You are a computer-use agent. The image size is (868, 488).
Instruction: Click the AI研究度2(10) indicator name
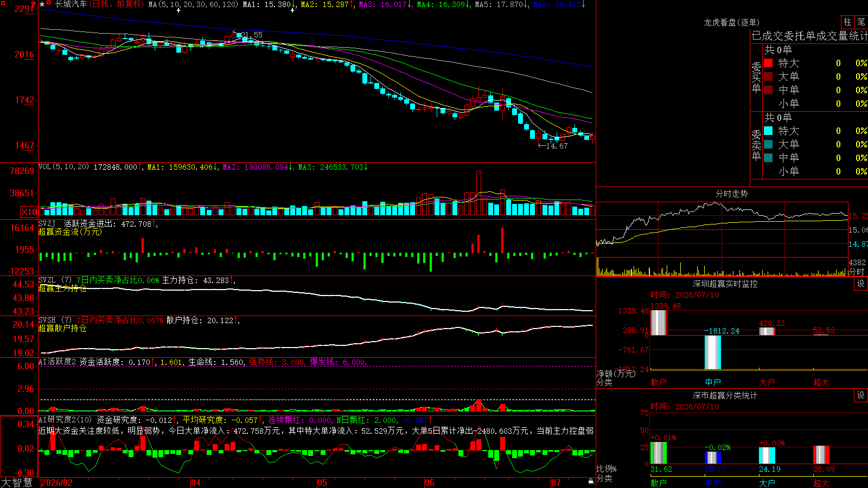coord(65,420)
